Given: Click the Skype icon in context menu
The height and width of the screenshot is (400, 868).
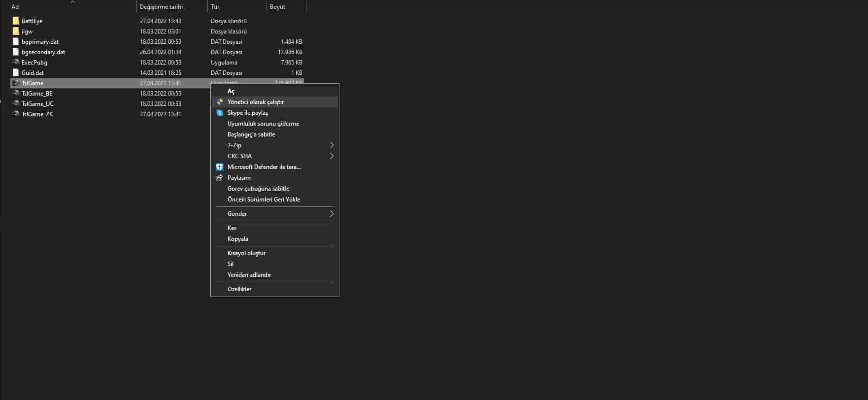Looking at the screenshot, I should pyautogui.click(x=220, y=113).
